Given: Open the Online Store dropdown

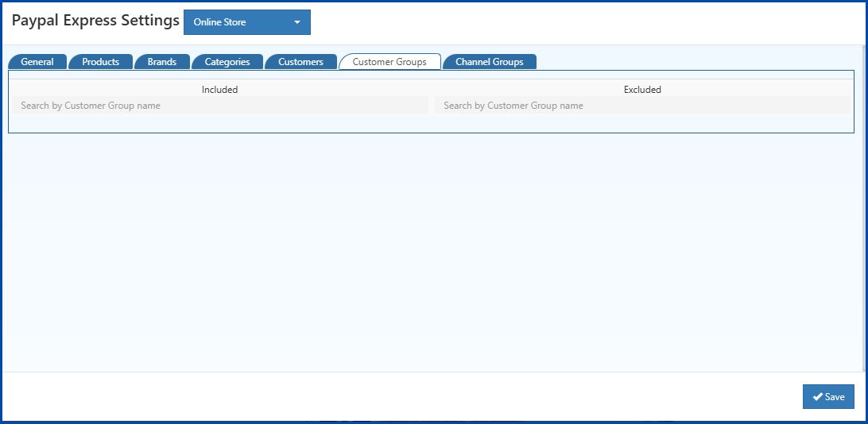Looking at the screenshot, I should (247, 22).
